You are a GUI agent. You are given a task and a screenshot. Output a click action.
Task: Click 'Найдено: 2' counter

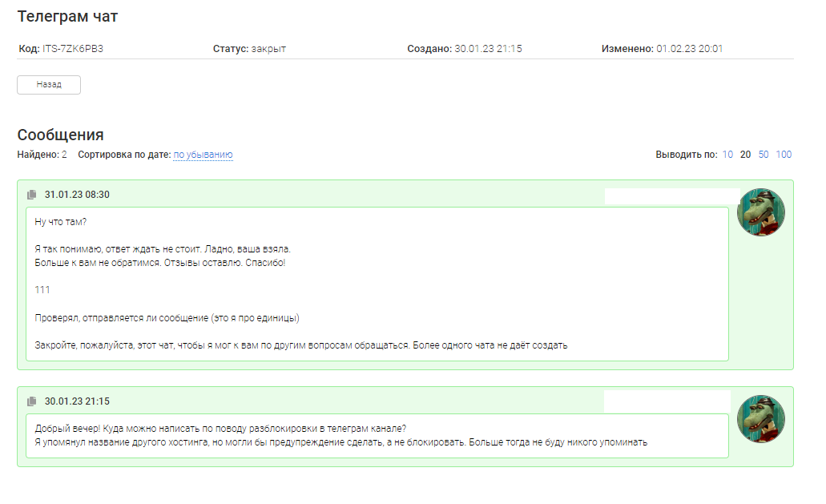42,155
